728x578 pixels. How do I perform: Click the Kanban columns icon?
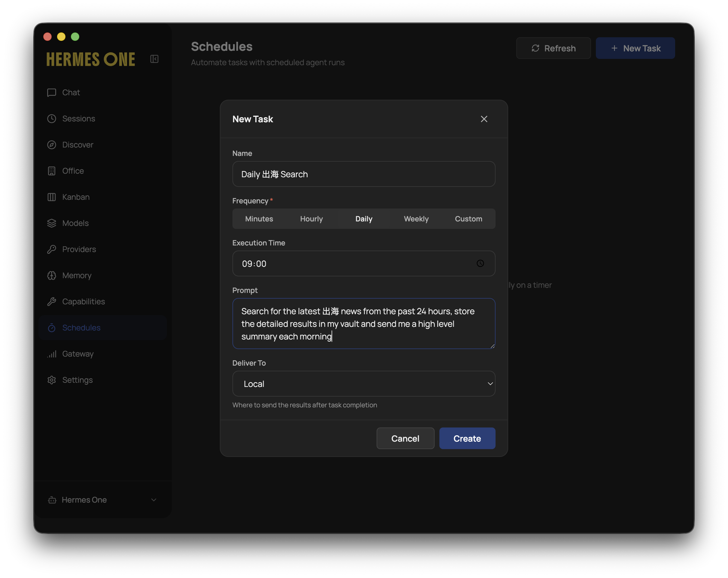click(52, 197)
